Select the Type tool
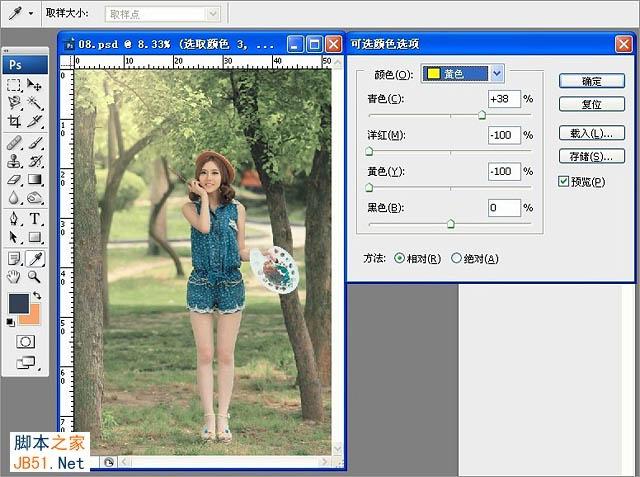This screenshot has width=640, height=477. pos(35,219)
